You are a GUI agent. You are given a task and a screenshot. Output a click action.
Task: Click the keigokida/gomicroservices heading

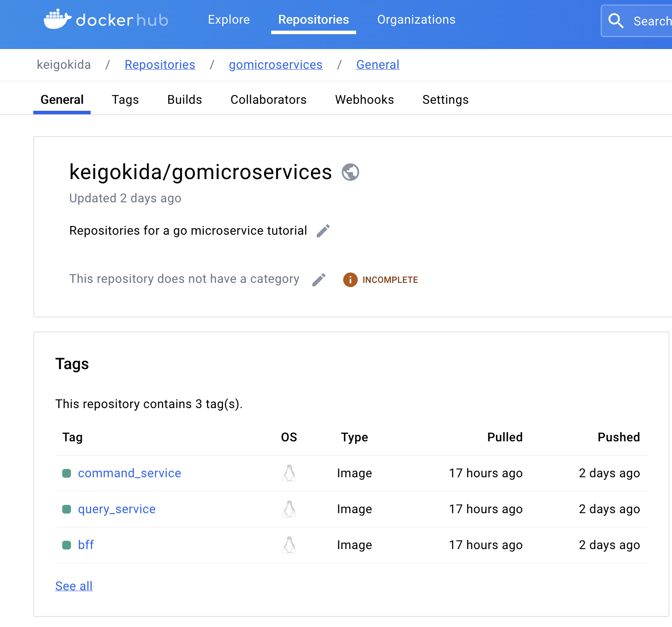tap(201, 172)
